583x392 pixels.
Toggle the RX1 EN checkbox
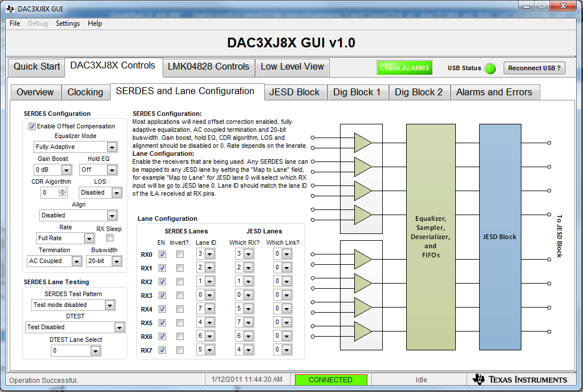(x=162, y=268)
